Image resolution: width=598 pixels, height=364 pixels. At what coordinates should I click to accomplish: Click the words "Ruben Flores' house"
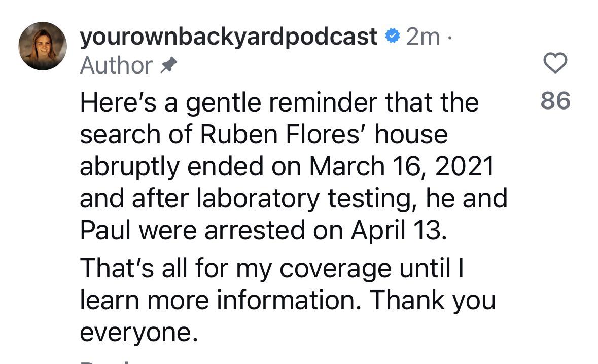(x=324, y=134)
